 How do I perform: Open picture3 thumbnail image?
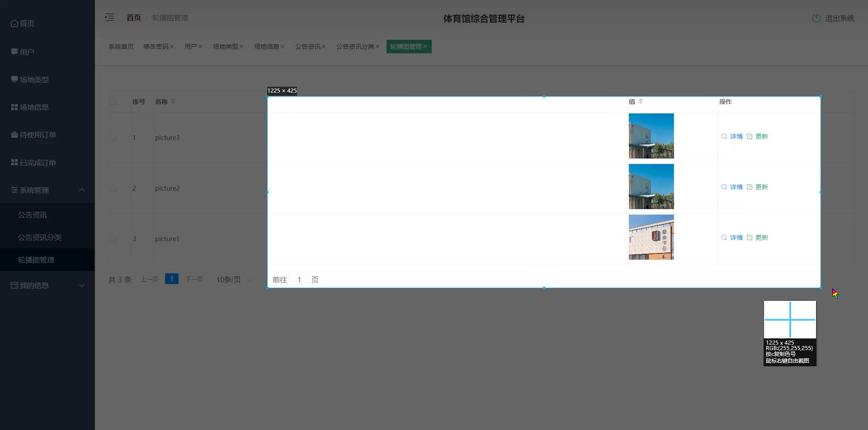651,136
